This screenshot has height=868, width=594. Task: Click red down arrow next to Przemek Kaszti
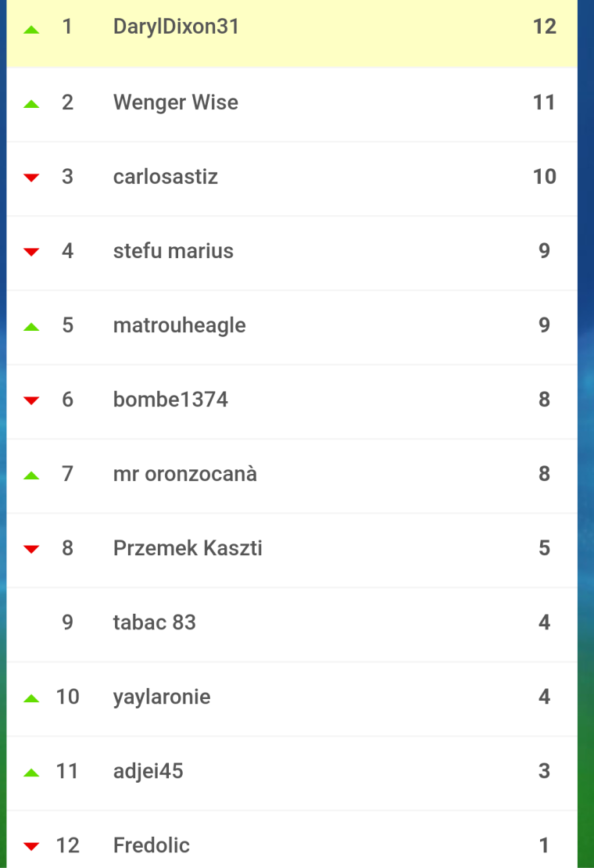click(x=31, y=549)
